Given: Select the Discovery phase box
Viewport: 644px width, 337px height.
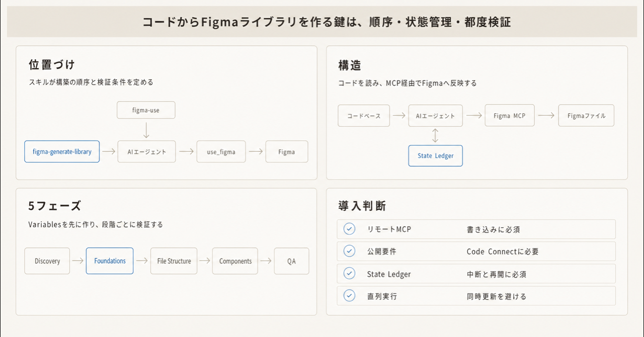Looking at the screenshot, I should [47, 261].
